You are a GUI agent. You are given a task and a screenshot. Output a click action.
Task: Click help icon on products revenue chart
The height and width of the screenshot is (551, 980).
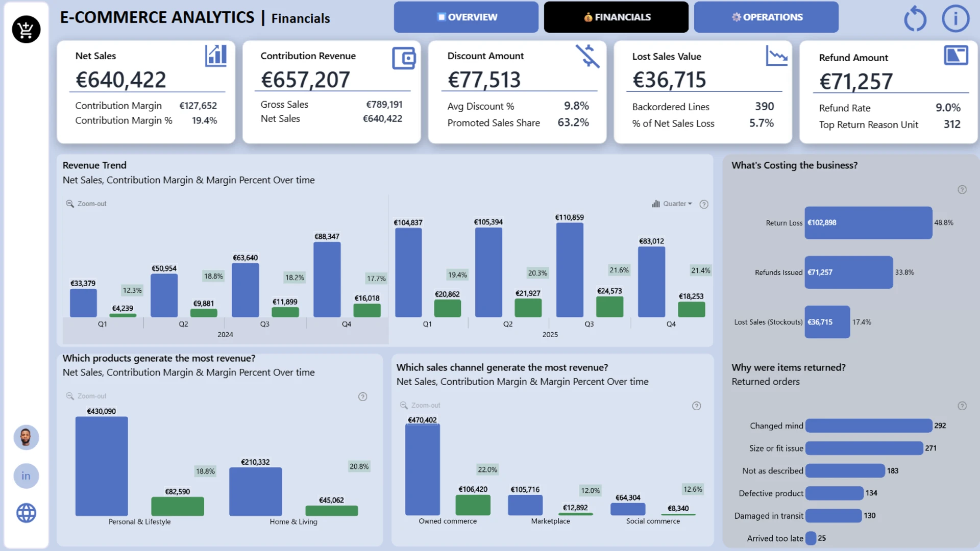[363, 396]
